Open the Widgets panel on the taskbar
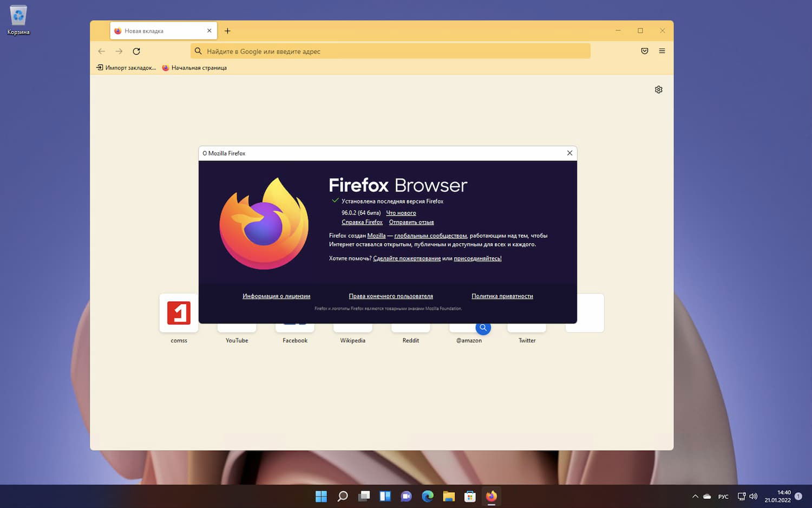The width and height of the screenshot is (812, 508). pyautogui.click(x=385, y=496)
